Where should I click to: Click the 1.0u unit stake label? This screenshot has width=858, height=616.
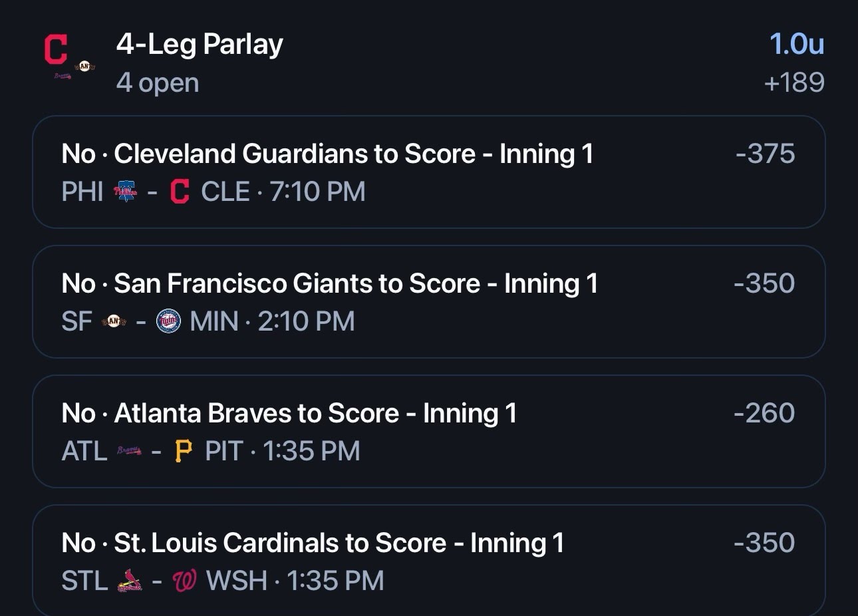(797, 44)
